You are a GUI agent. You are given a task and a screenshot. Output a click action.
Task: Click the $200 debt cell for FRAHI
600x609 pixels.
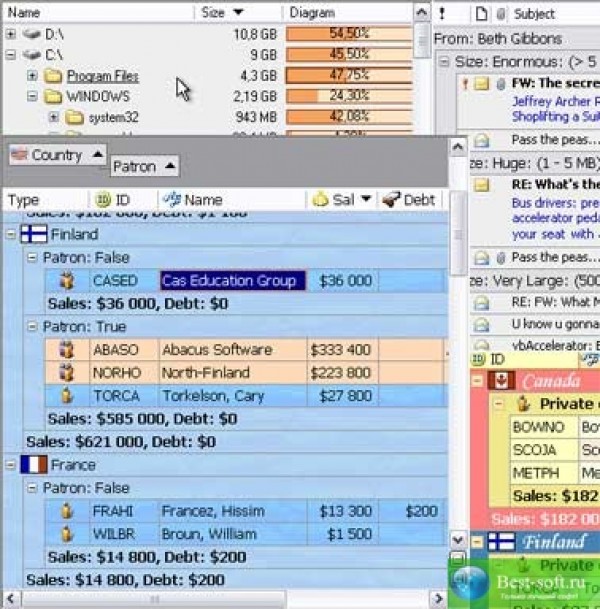(x=412, y=511)
